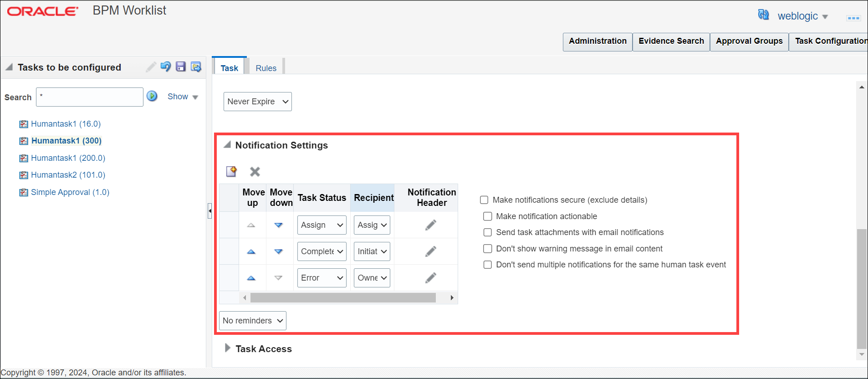The image size is (868, 379).
Task: Open the Humantask2 (101.0) task link
Action: coord(68,175)
